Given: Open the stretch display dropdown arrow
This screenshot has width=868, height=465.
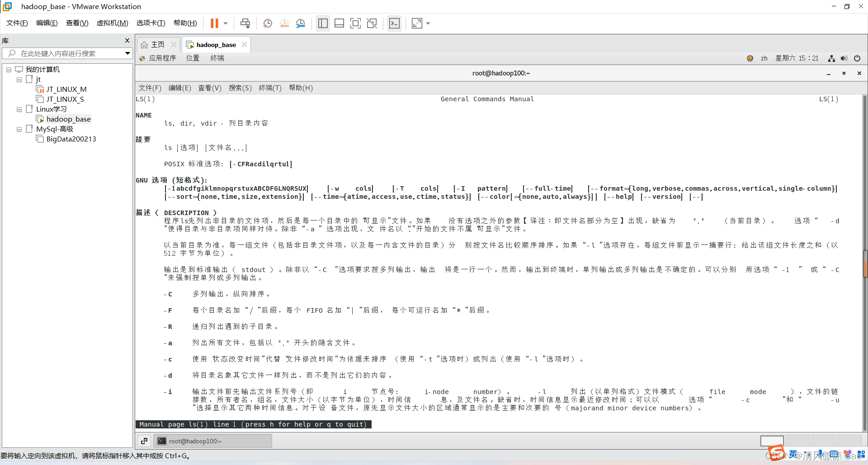Looking at the screenshot, I should [x=428, y=23].
